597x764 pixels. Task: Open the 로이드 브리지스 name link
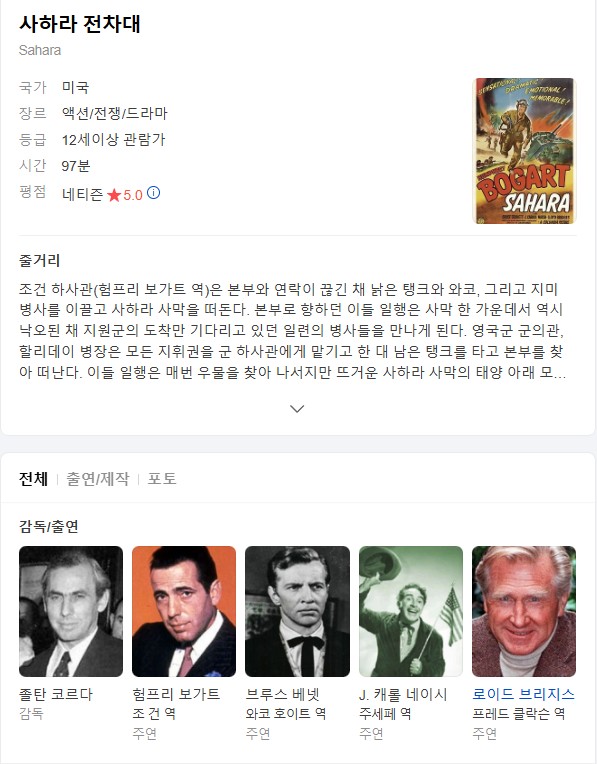523,694
